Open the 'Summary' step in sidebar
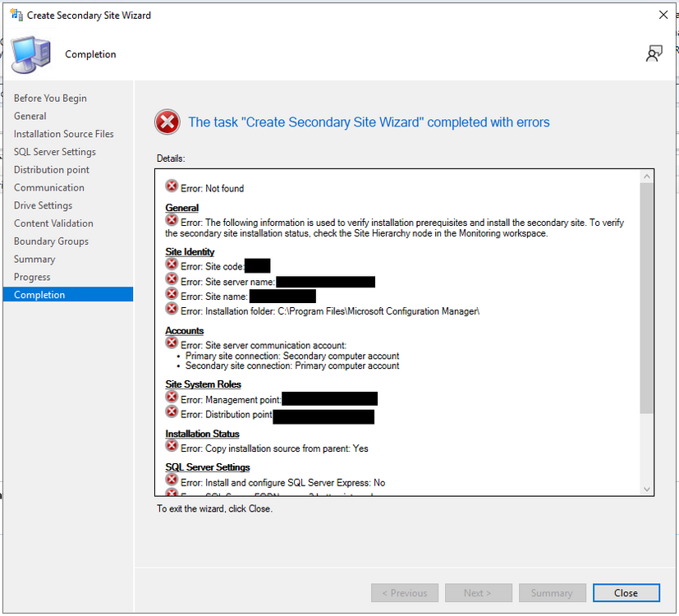The height and width of the screenshot is (616, 679). pyautogui.click(x=34, y=259)
